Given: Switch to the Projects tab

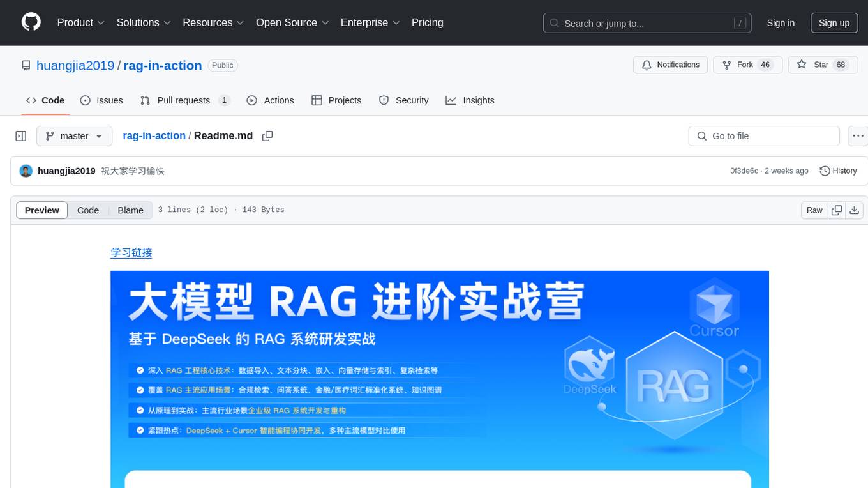Looking at the screenshot, I should click(x=336, y=100).
